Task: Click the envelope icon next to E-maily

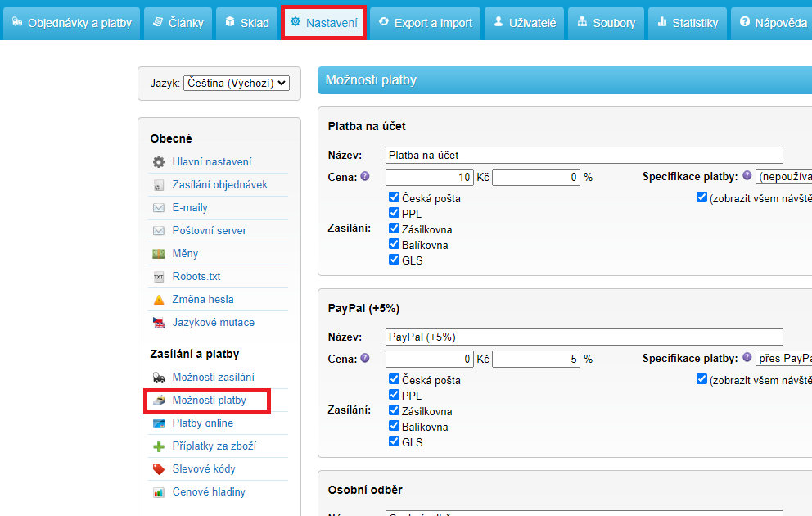Action: pos(159,208)
